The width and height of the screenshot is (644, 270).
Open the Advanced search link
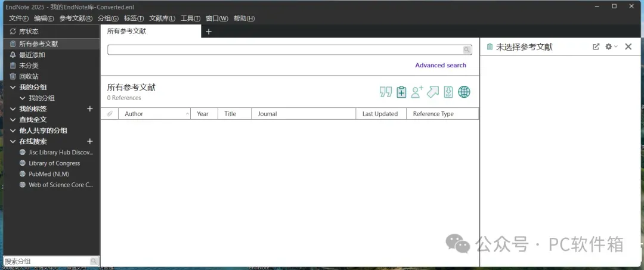pyautogui.click(x=441, y=65)
